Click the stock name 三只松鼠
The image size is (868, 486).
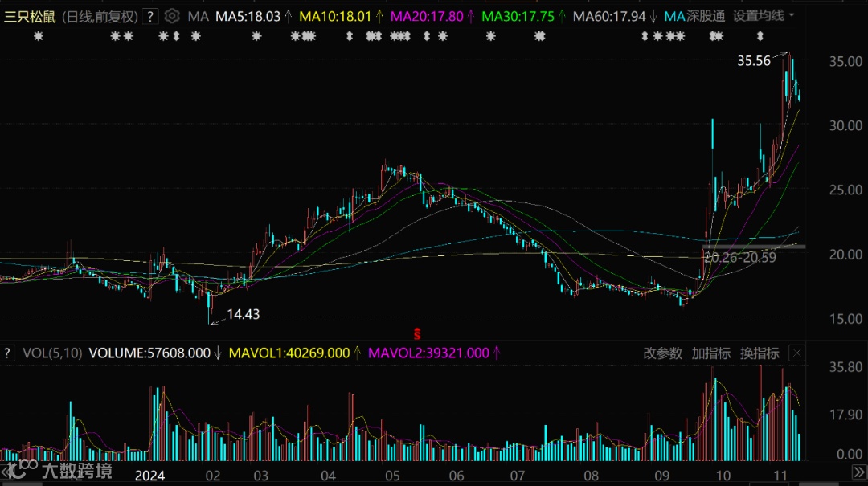30,17
